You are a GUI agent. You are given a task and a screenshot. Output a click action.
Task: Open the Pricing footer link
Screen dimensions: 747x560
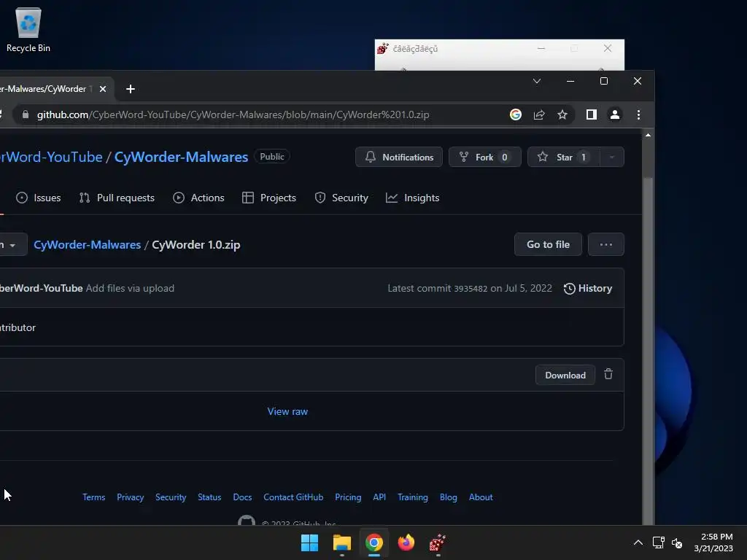[348, 497]
